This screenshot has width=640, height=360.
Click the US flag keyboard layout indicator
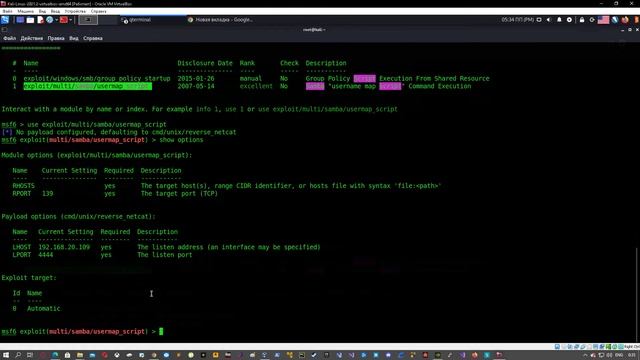tap(603, 20)
